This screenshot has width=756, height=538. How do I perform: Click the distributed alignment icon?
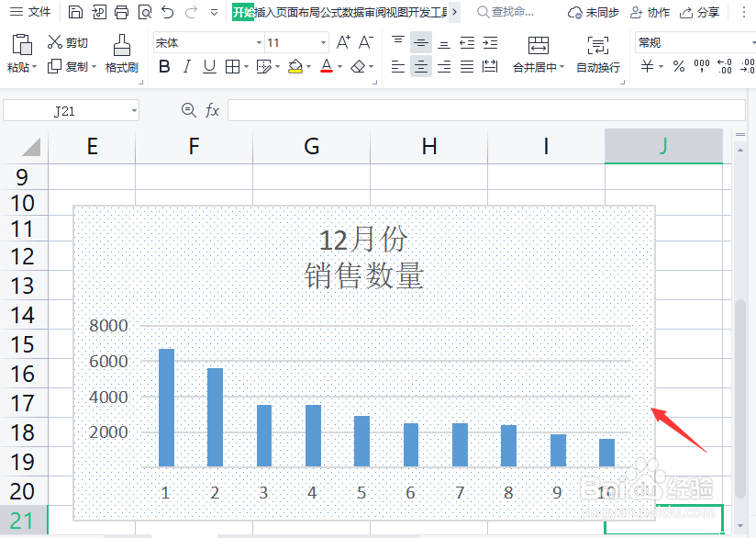[x=490, y=67]
